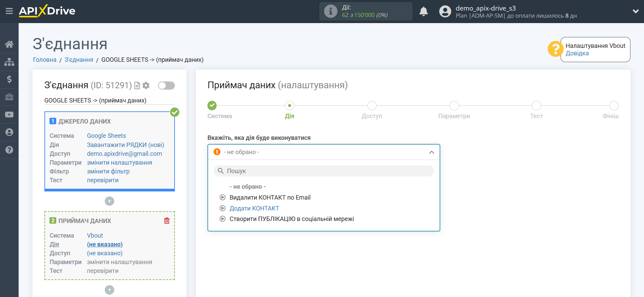
Task: Go to Фініш step
Action: 614,106
